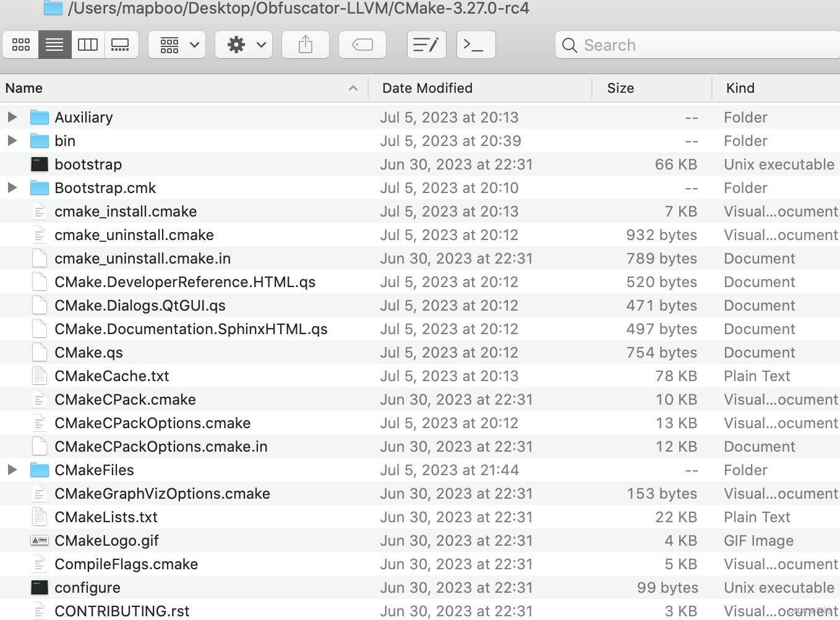The height and width of the screenshot is (620, 840).
Task: Click GIF Image kind for CMakeLogo.gif
Action: pos(758,540)
